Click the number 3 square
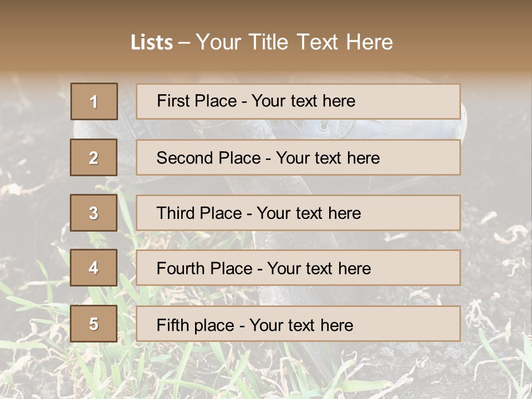Image resolution: width=532 pixels, height=399 pixels. tap(94, 213)
